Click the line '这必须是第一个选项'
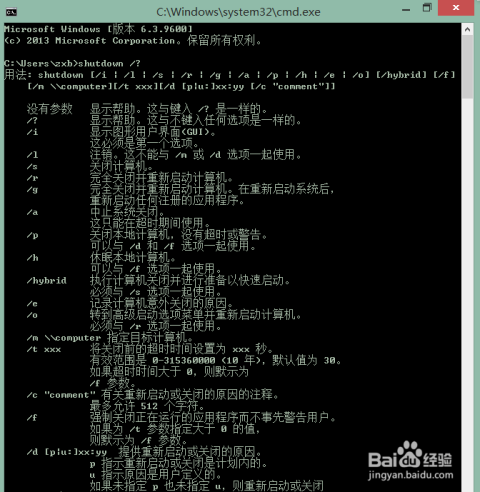The width and height of the screenshot is (480, 492). click(x=145, y=143)
